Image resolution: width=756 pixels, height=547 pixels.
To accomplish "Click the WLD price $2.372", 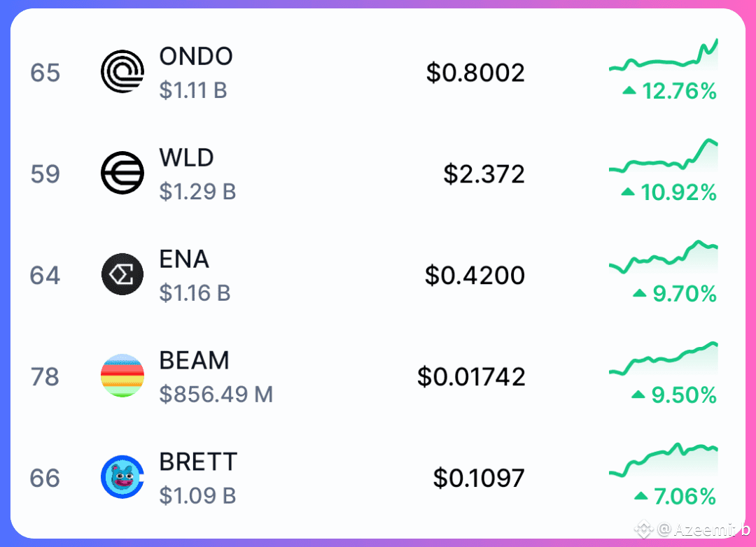I will pos(484,173).
